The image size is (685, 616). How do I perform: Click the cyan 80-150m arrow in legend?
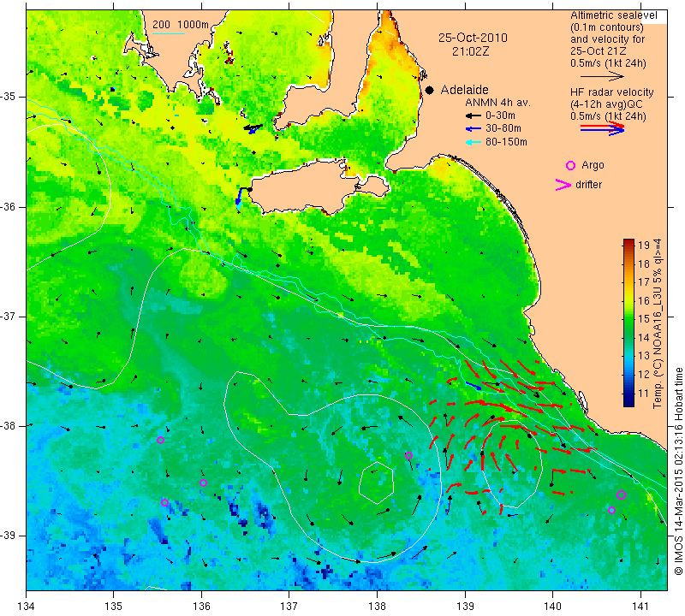coord(474,142)
